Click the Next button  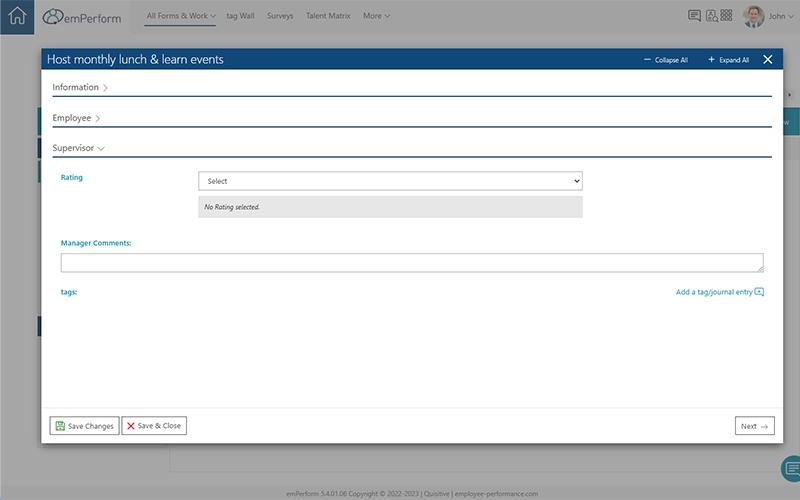pyautogui.click(x=755, y=426)
